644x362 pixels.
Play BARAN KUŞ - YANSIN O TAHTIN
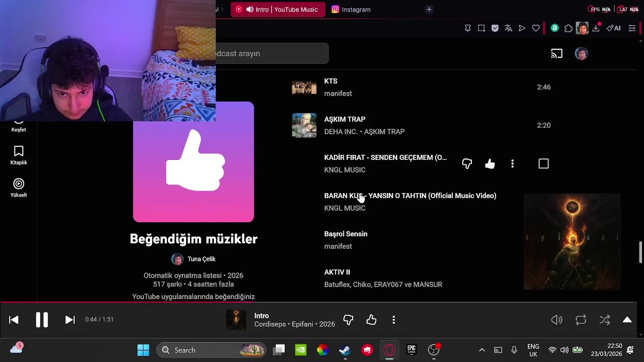coord(410,196)
